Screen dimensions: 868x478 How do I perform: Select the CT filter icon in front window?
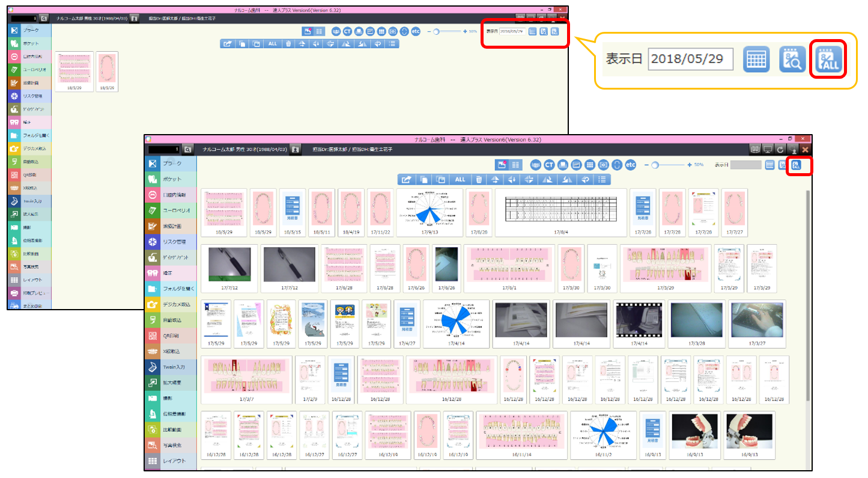coord(549,164)
